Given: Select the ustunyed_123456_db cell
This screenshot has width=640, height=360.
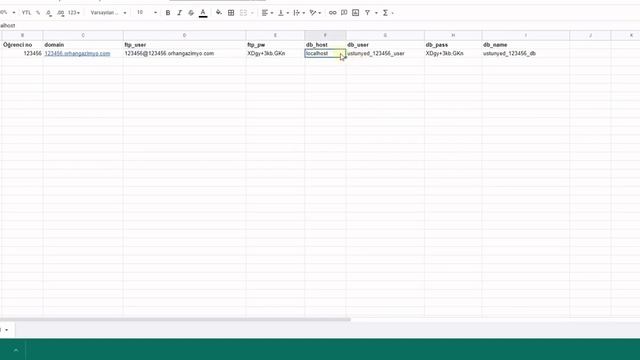Looking at the screenshot, I should [x=526, y=53].
